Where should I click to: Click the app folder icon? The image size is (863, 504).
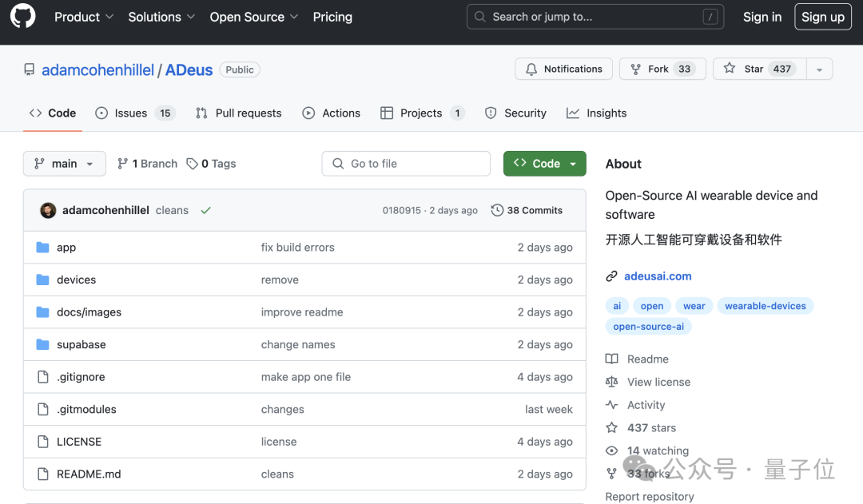click(42, 247)
